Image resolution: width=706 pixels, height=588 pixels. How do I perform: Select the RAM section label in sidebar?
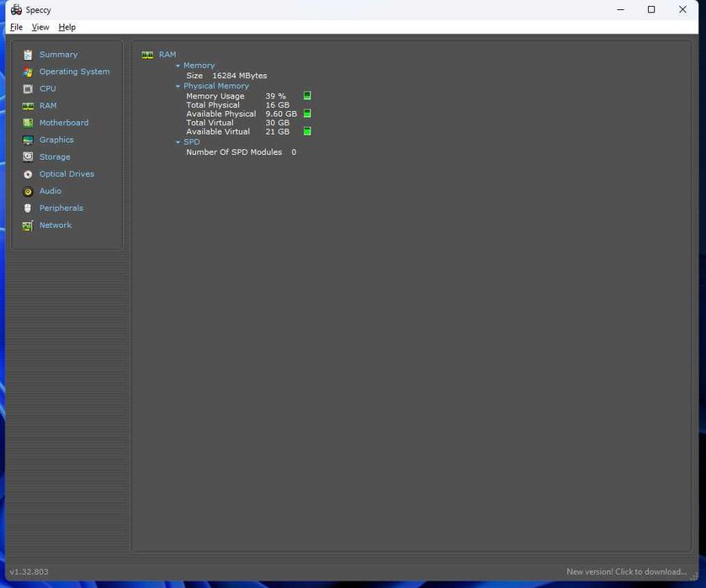coord(48,106)
